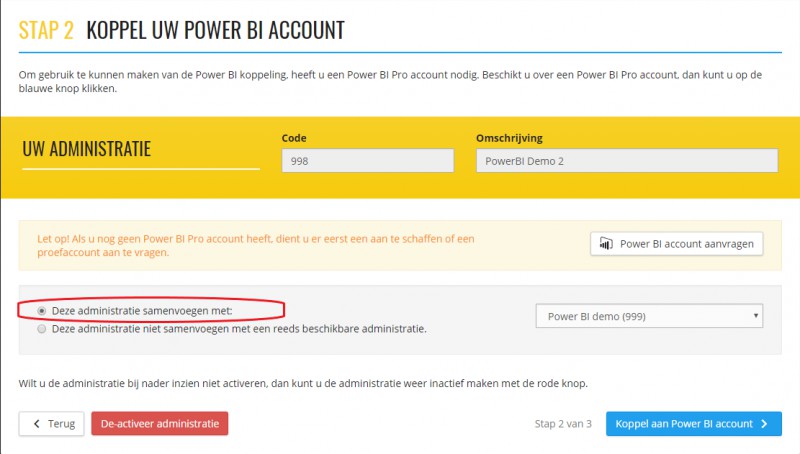
Task: Click the 'Power BI account aanvragen' button
Action: 677,244
